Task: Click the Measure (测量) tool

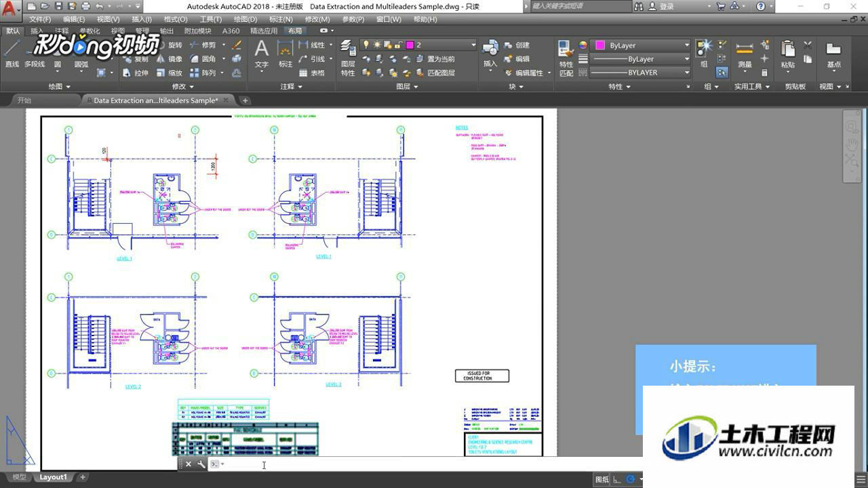Action: [745, 54]
